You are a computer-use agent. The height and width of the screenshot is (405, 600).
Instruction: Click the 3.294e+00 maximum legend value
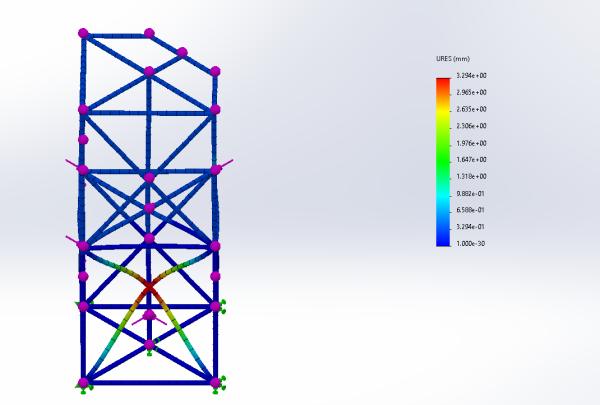472,76
